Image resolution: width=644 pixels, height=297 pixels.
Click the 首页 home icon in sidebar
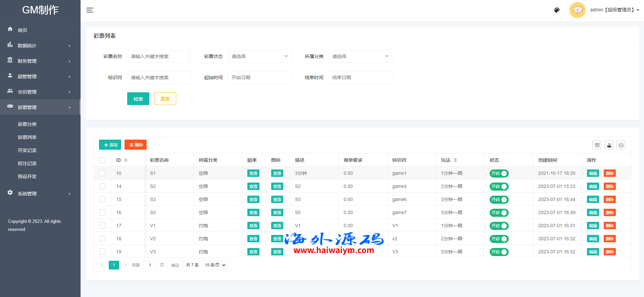(10, 30)
